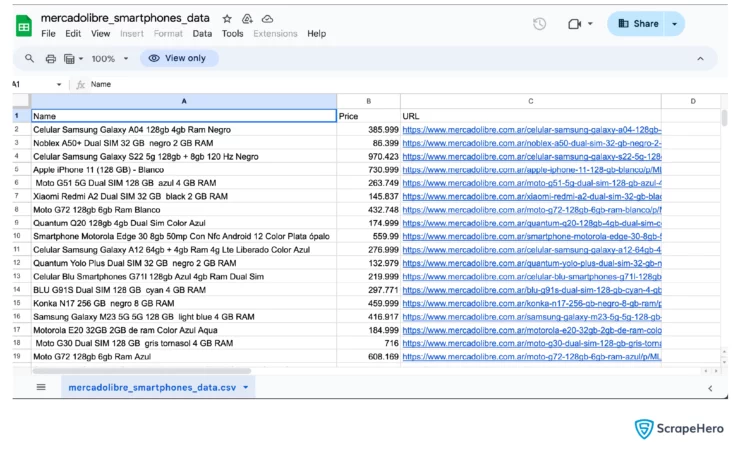This screenshot has height=449, width=744.
Task: Click the move-to-folder icon beside the title
Action: tap(247, 19)
